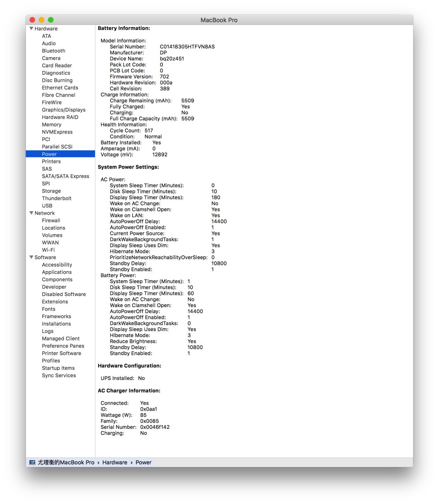Select Logs entry
The height and width of the screenshot is (504, 439).
(x=48, y=331)
